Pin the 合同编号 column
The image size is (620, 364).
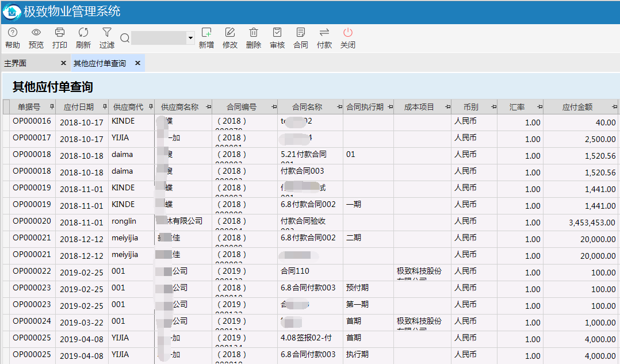point(274,107)
